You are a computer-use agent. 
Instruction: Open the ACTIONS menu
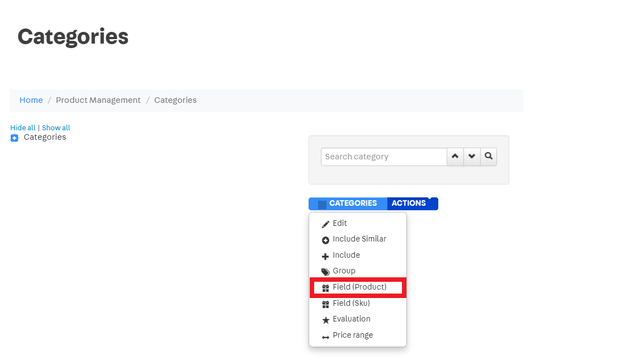point(410,203)
